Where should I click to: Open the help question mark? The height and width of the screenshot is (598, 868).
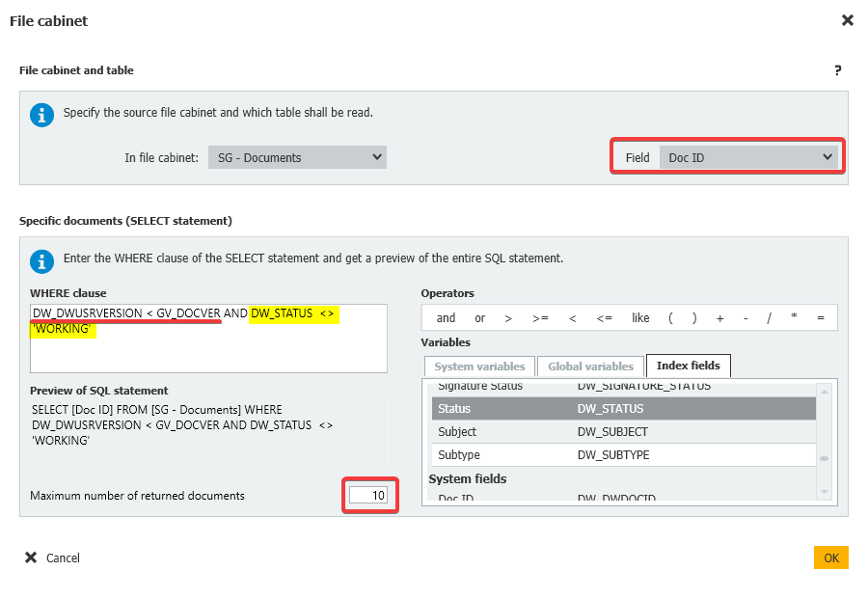[x=837, y=70]
